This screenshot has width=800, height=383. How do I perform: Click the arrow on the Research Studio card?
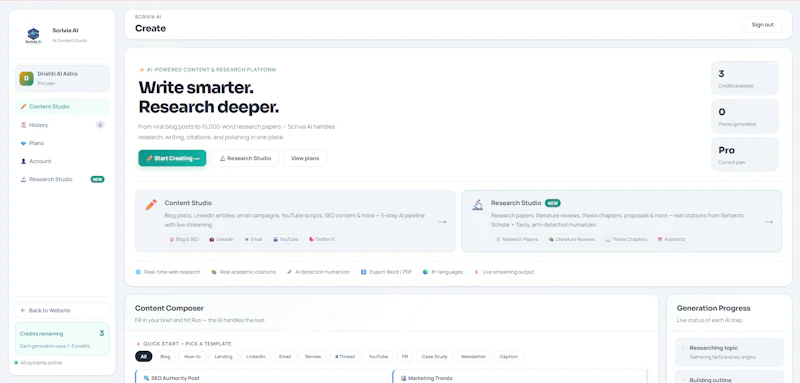(x=769, y=222)
